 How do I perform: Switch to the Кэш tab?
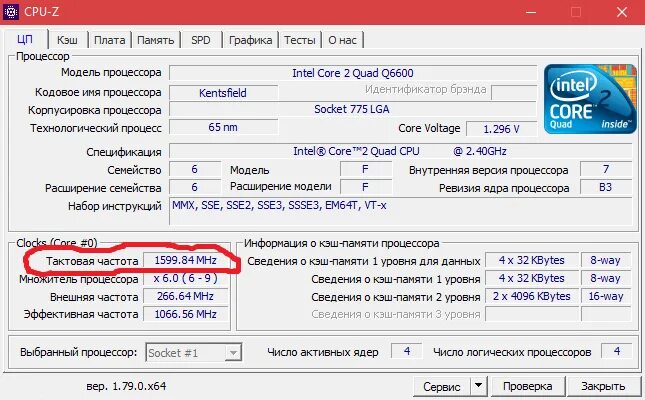point(67,40)
